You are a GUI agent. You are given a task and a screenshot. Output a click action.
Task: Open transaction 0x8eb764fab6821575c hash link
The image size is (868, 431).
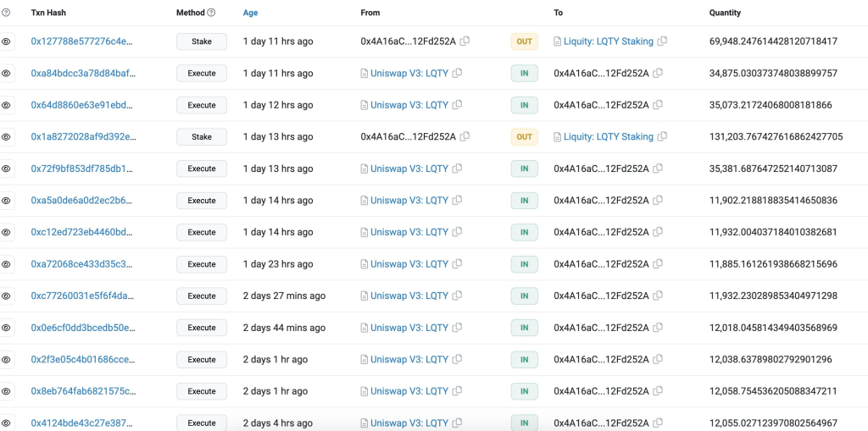[83, 391]
